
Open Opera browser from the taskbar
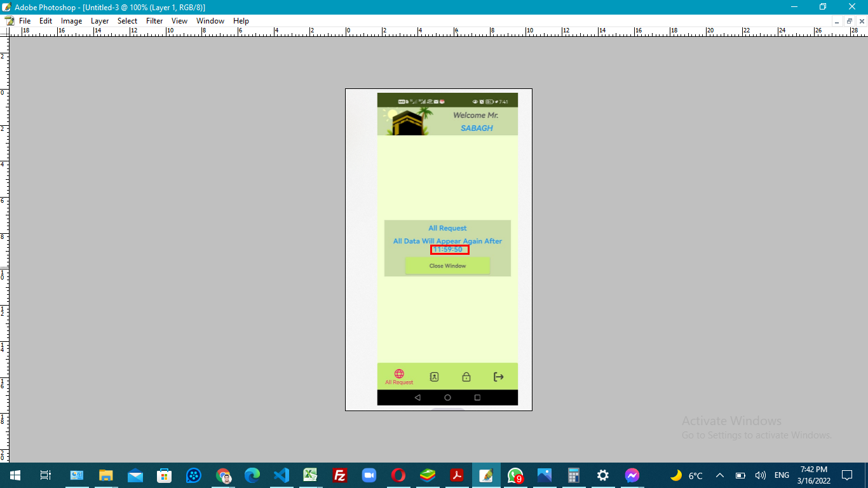(398, 475)
